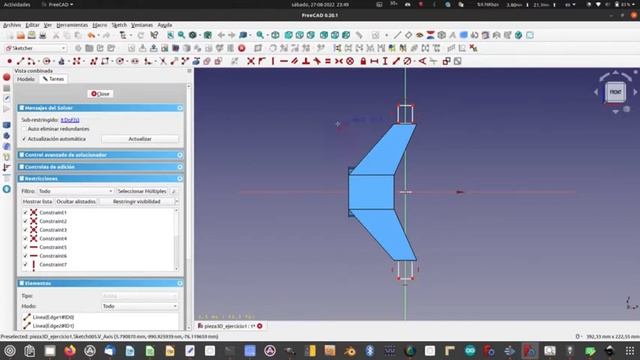The image size is (640, 360).
Task: Uncheck the Constraint2 checkbox
Action: pos(25,221)
